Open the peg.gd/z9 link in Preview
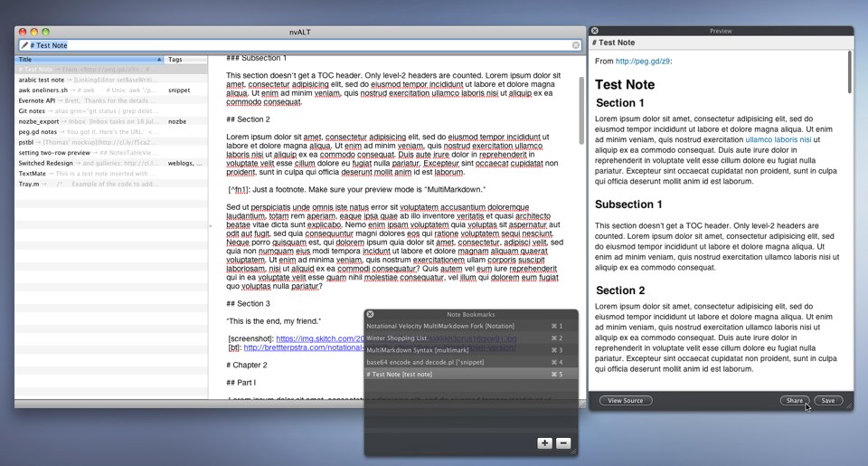 pos(641,62)
